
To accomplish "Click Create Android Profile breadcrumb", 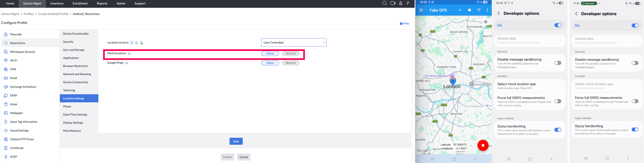I will (53, 14).
